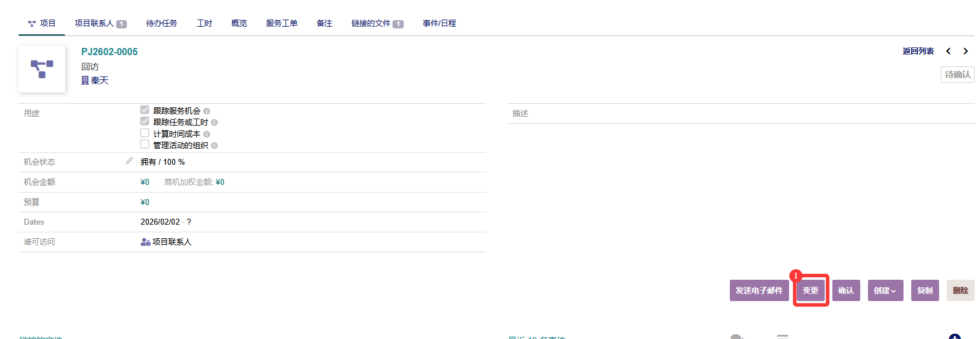Click info icon next to 跟踪任务或工时
Screen dimensions: 980x339
[x=215, y=123]
